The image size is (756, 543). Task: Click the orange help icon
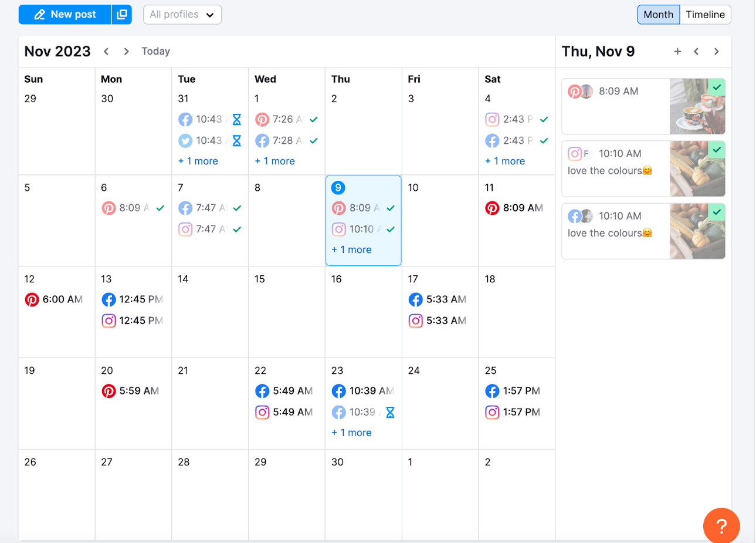(x=721, y=525)
